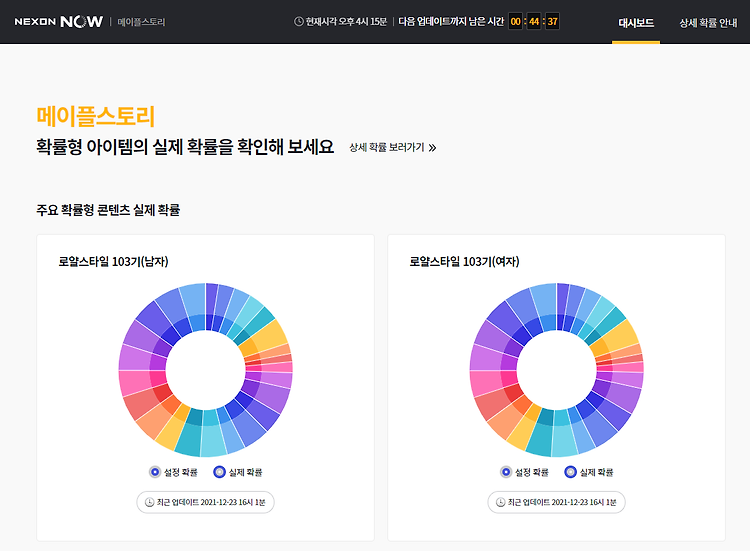Click the double chevron after 상세 확률 보러가기
The width and height of the screenshot is (750, 551).
click(432, 148)
